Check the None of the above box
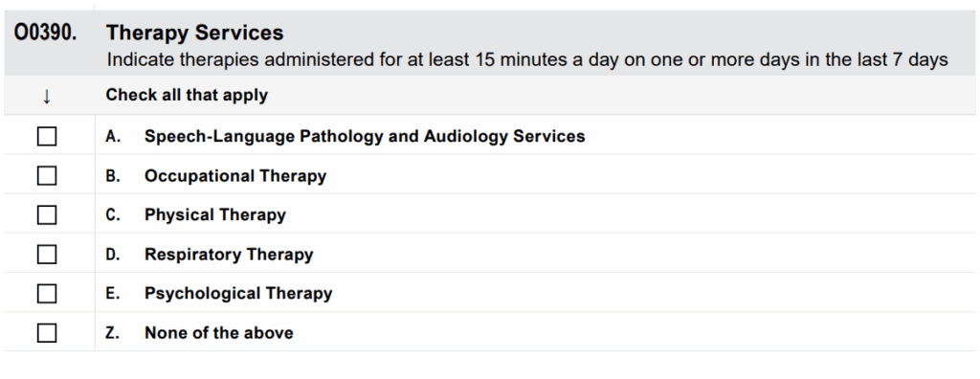Screen dimensions: 980x379 pyautogui.click(x=47, y=333)
